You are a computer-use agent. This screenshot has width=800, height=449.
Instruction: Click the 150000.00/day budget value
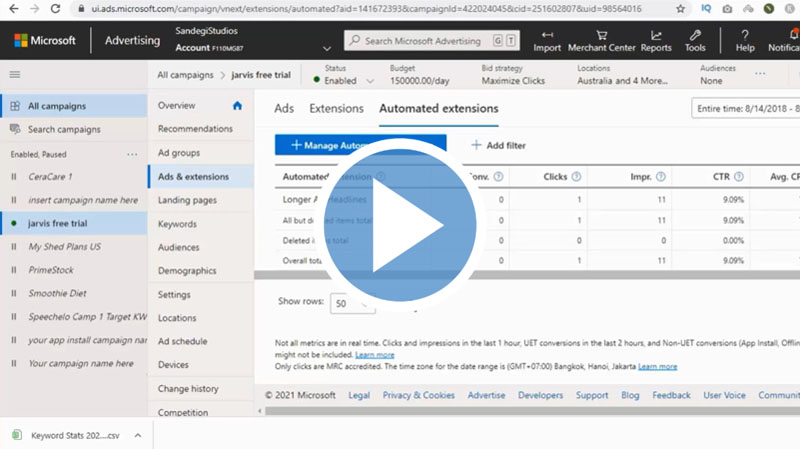point(419,81)
